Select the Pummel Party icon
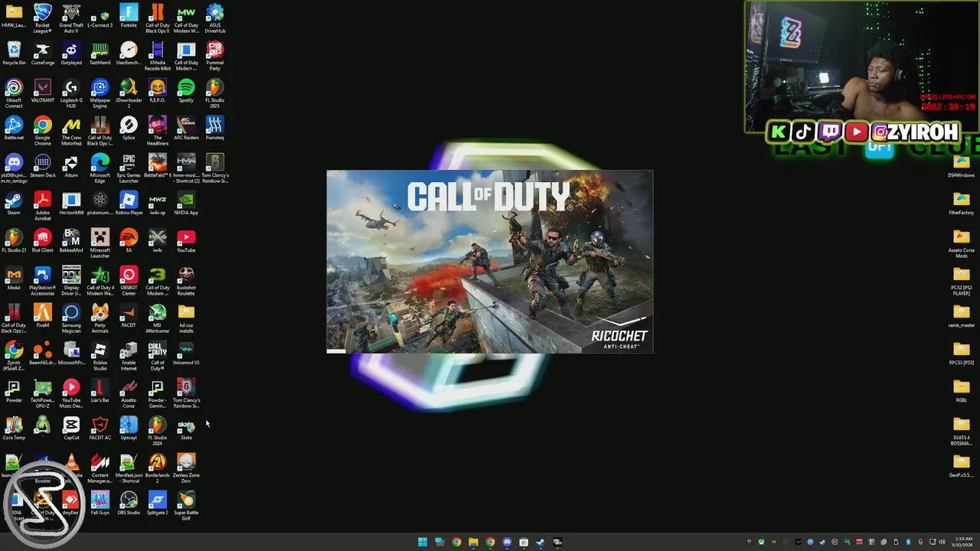Screen dimensions: 980x551 click(x=215, y=55)
